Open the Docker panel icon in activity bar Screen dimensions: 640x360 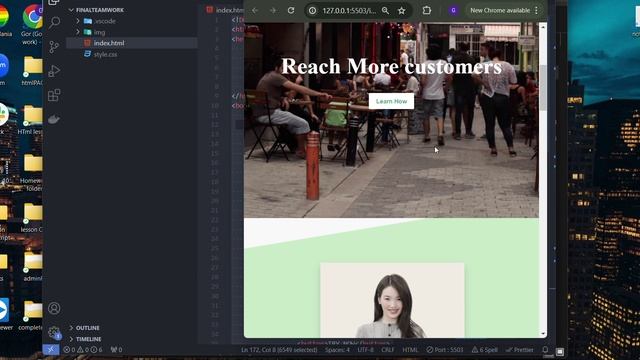click(x=54, y=119)
